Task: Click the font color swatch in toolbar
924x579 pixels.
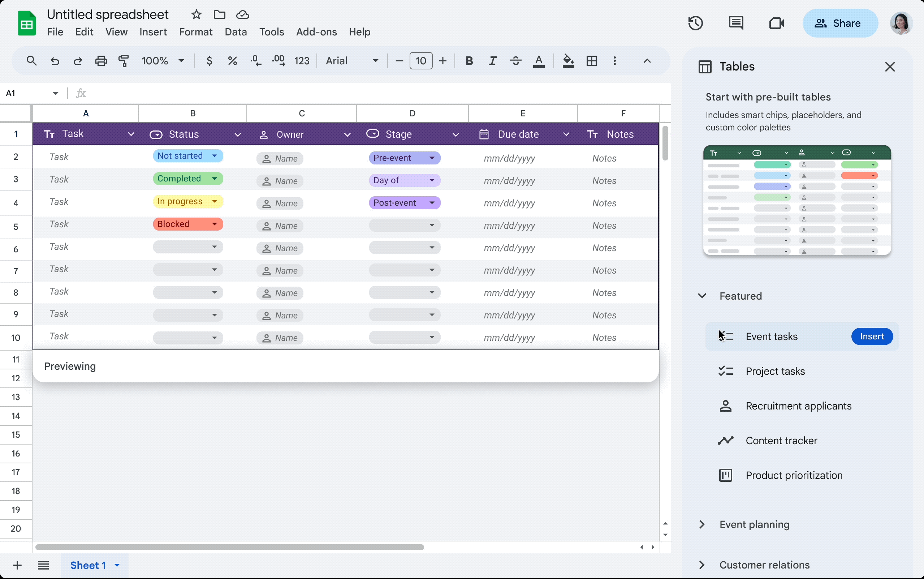Action: click(539, 61)
